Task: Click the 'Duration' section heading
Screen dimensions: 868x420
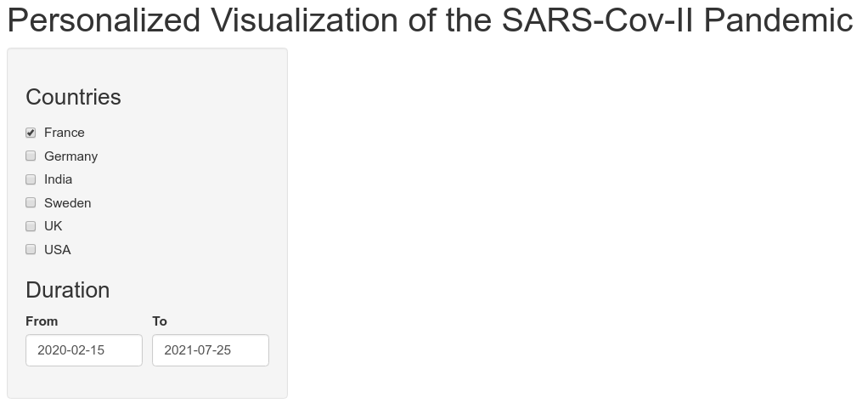Action: [67, 290]
